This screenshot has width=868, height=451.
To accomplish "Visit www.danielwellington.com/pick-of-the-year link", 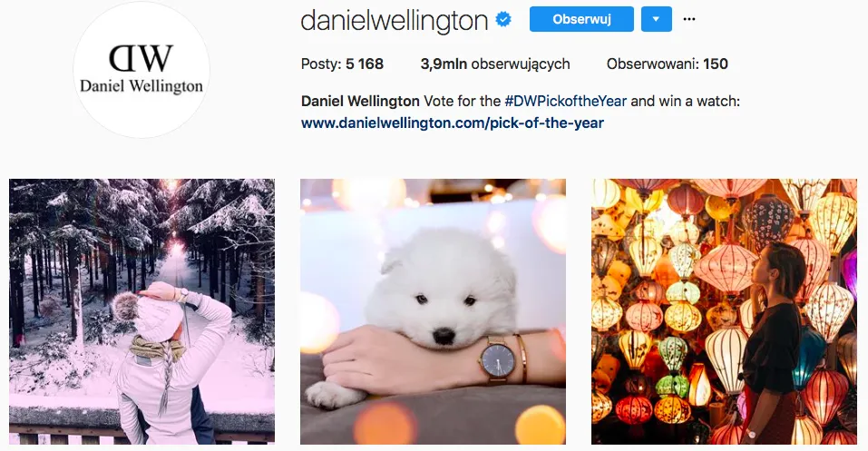I will [453, 123].
